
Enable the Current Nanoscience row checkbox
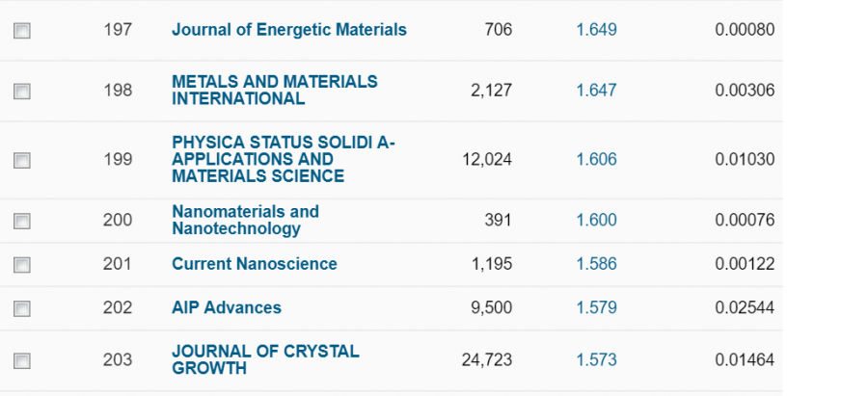(22, 265)
